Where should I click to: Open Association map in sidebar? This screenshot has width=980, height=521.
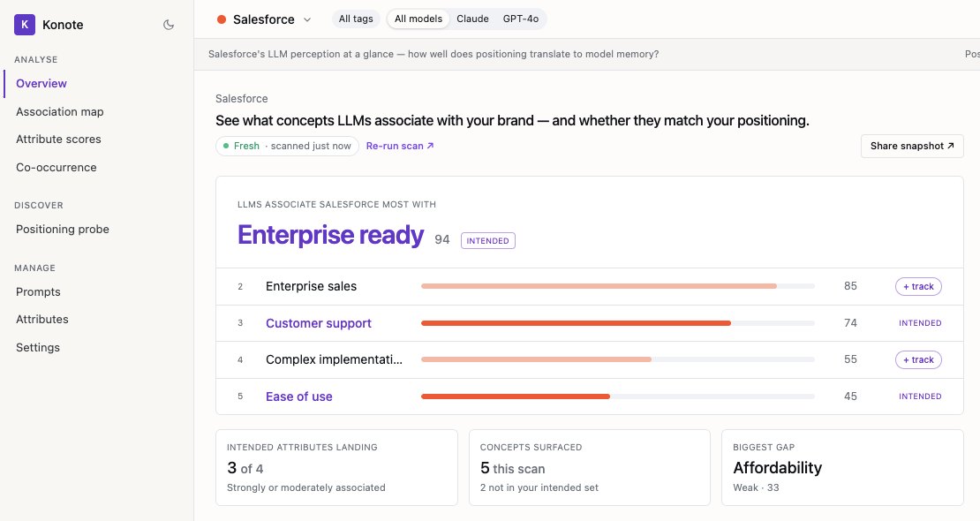pos(60,111)
